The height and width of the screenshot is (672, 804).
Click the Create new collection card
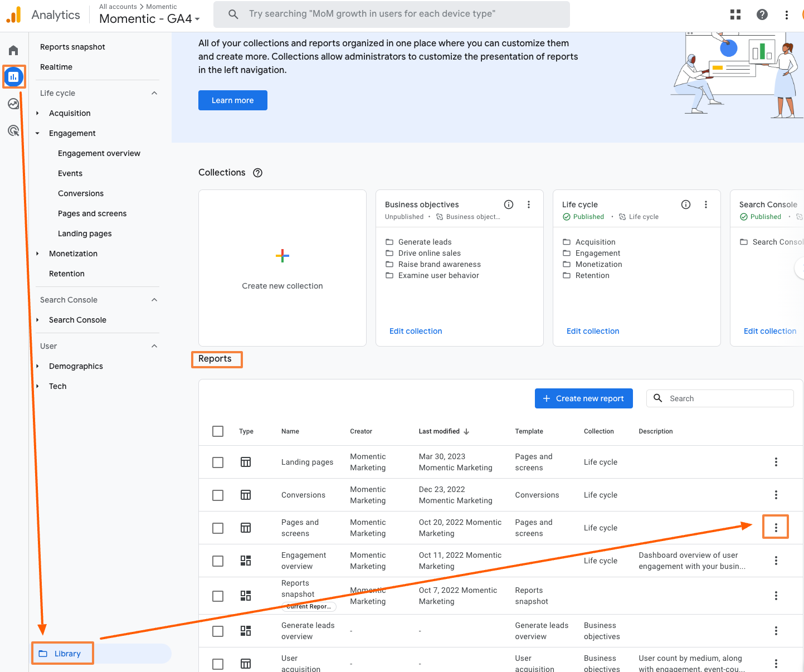pyautogui.click(x=282, y=268)
